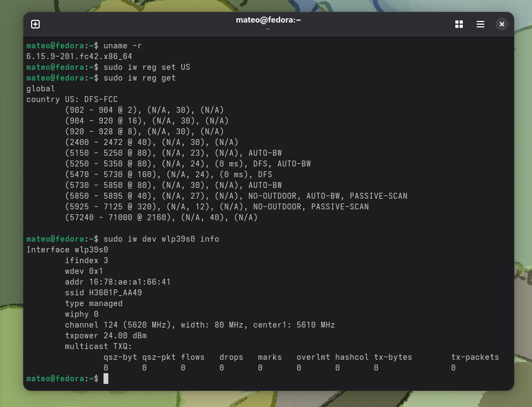Click the (5150 - 5250 @ 80) rule line
Image resolution: width=532 pixels, height=407 pixels.
point(173,153)
